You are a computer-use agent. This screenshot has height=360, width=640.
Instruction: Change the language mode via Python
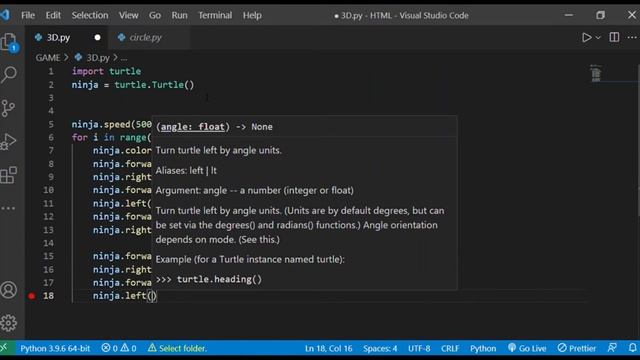click(483, 348)
